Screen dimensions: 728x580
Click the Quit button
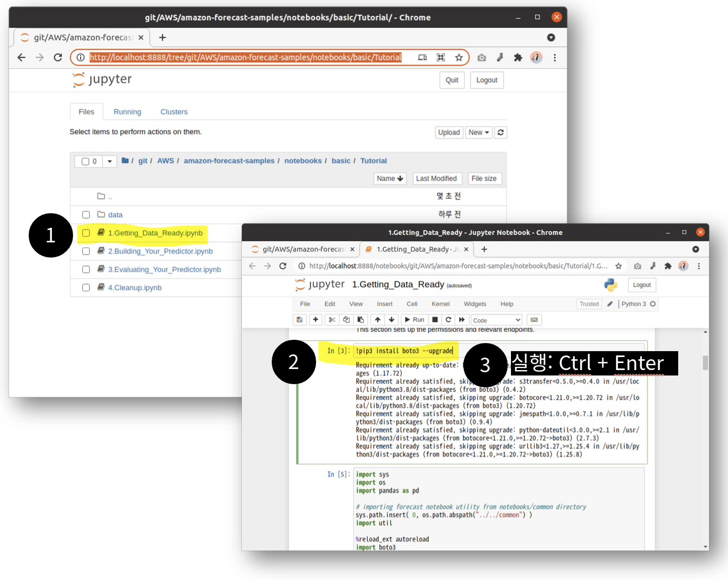click(x=452, y=80)
